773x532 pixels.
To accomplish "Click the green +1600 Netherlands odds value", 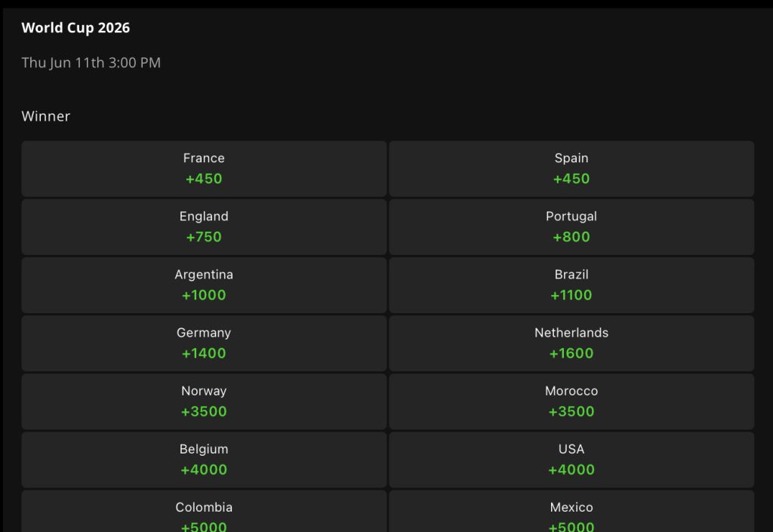I will pyautogui.click(x=571, y=353).
